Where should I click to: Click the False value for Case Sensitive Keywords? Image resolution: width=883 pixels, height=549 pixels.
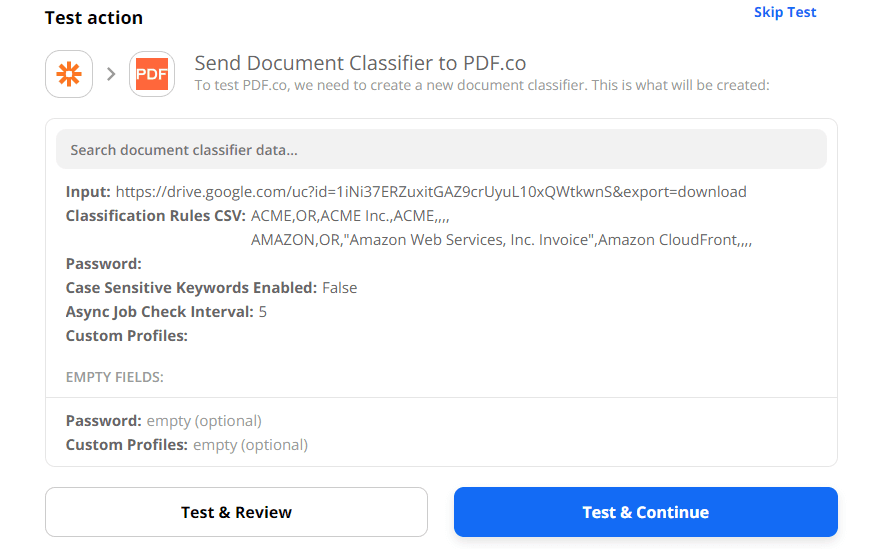coord(339,288)
